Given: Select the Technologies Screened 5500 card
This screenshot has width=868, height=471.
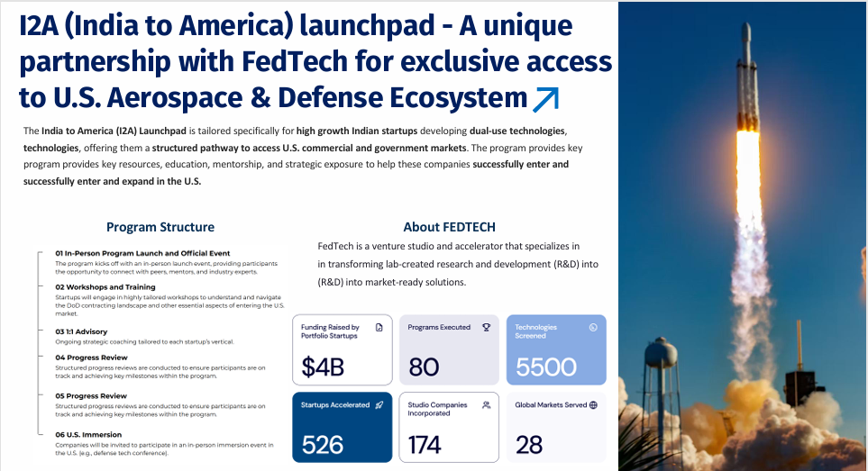Looking at the screenshot, I should click(x=556, y=350).
